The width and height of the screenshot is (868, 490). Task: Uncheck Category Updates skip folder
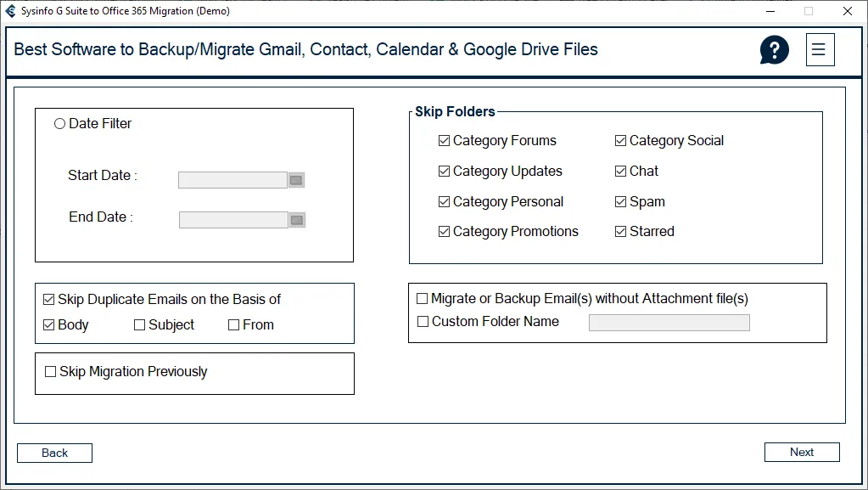click(444, 172)
